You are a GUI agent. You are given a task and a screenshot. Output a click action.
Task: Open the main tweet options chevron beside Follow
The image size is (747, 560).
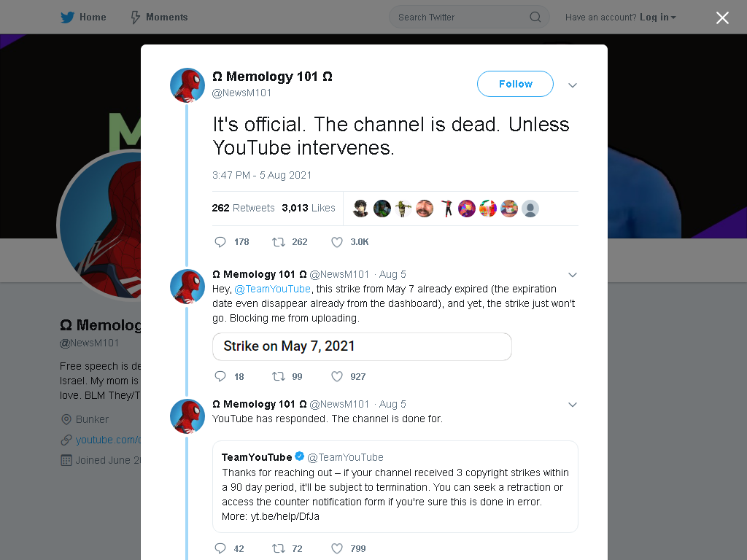[573, 85]
